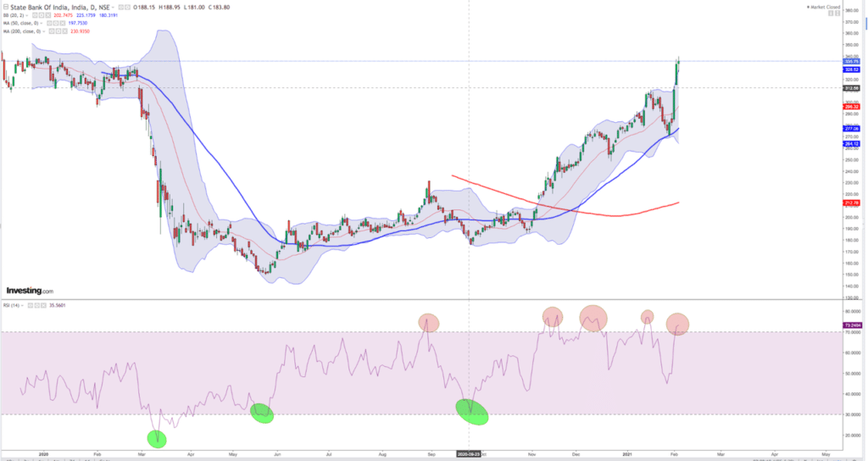Click the 73.2484 RSI value label

click(x=852, y=325)
